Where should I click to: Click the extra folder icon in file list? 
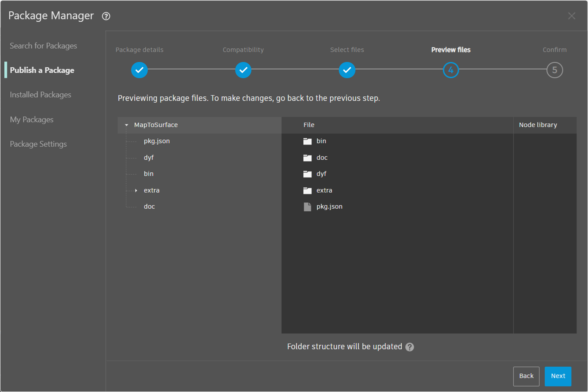coord(307,190)
